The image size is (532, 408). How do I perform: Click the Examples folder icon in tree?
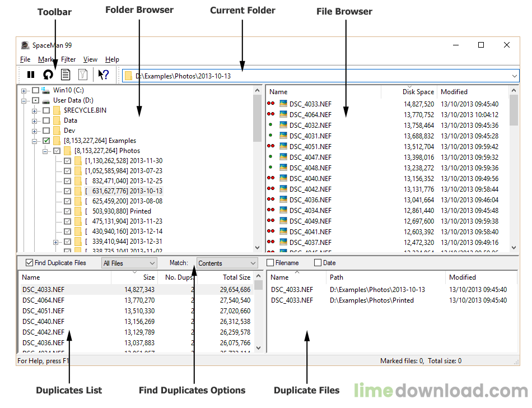(57, 141)
